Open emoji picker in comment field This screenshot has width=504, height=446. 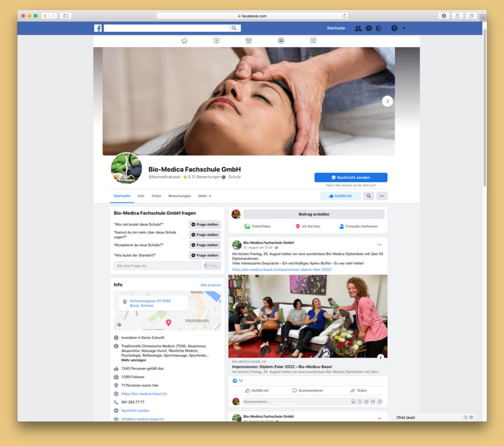(360, 401)
